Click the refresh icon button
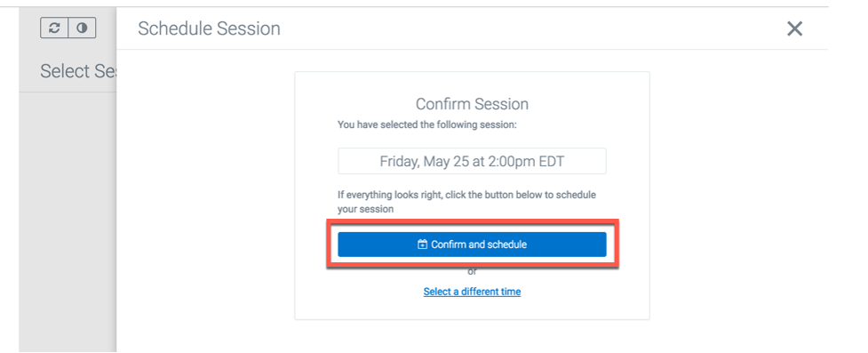 pos(54,28)
